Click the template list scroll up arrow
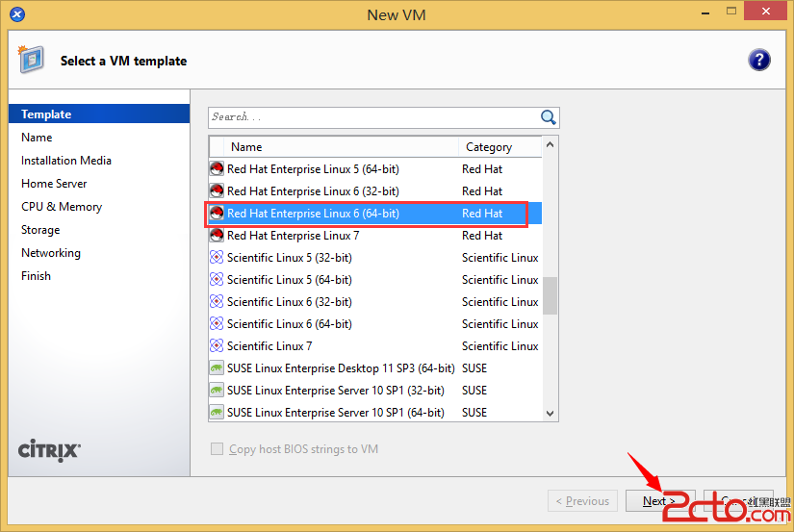The image size is (794, 532). click(x=551, y=144)
